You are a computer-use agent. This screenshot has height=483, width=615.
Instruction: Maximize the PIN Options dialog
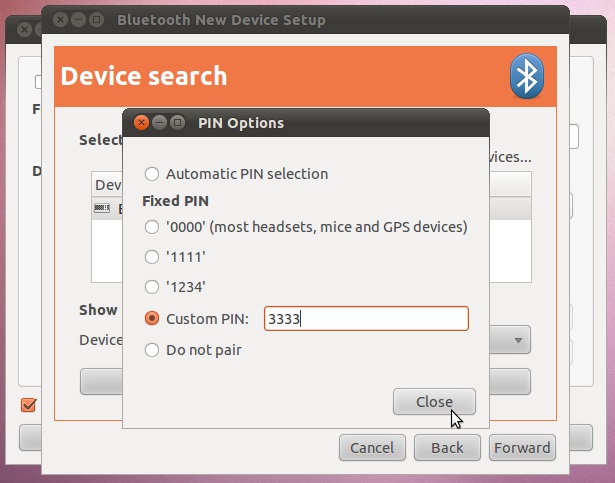click(177, 123)
